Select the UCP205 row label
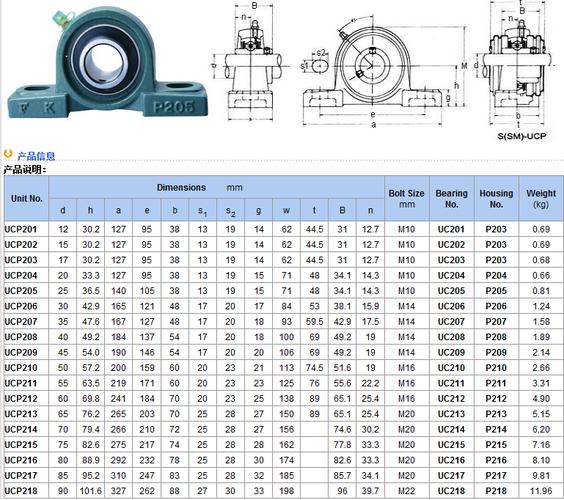564x500 pixels. tap(21, 291)
